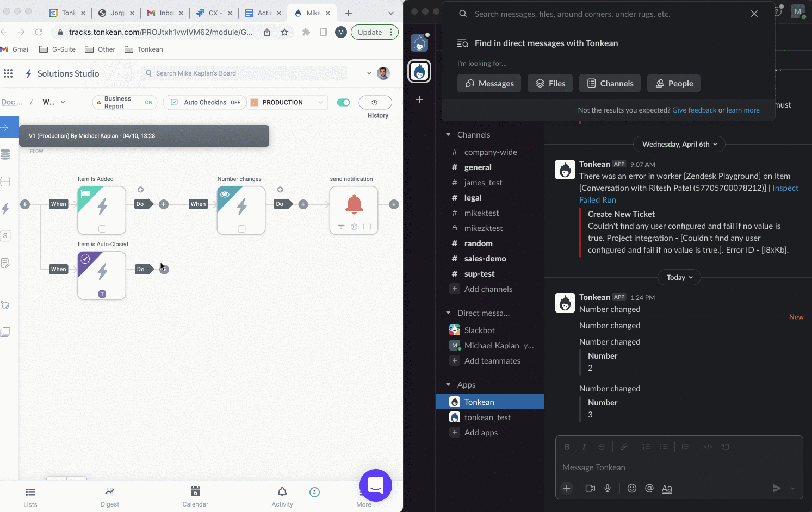Toggle the green module enable switch
The width and height of the screenshot is (812, 512).
343,103
